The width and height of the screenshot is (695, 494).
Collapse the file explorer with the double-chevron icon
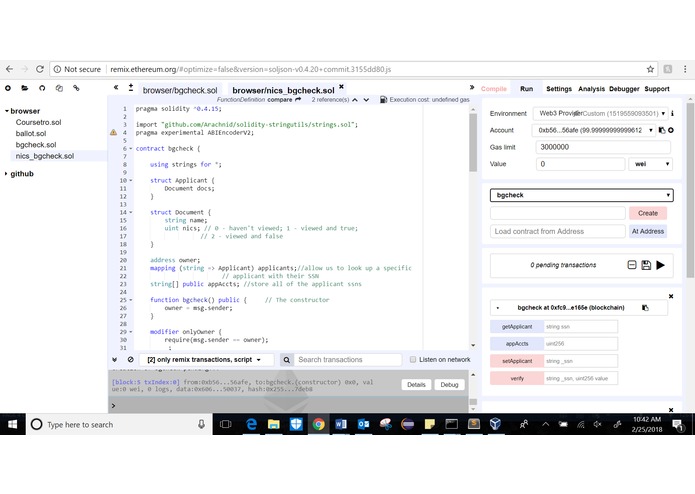(x=116, y=87)
